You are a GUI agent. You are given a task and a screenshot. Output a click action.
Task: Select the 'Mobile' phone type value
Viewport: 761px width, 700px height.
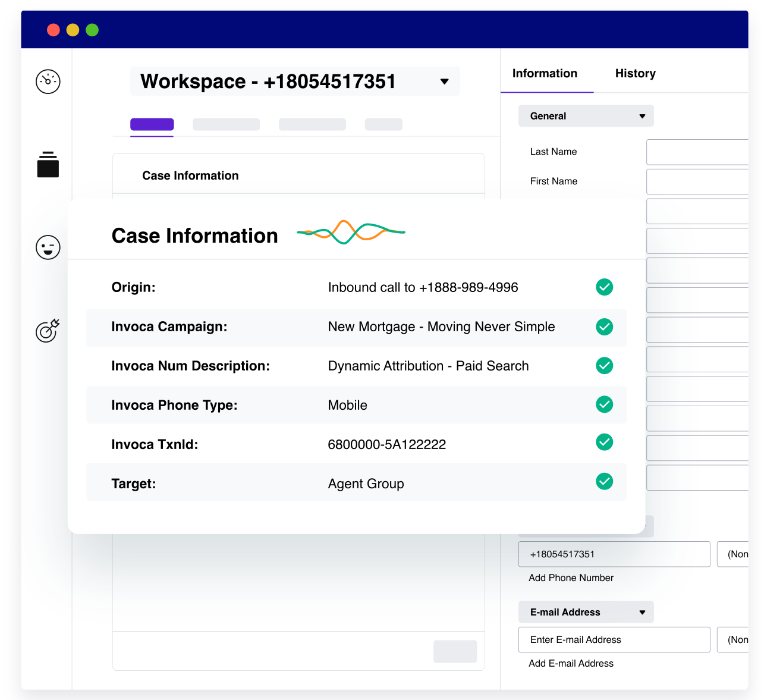(x=348, y=405)
